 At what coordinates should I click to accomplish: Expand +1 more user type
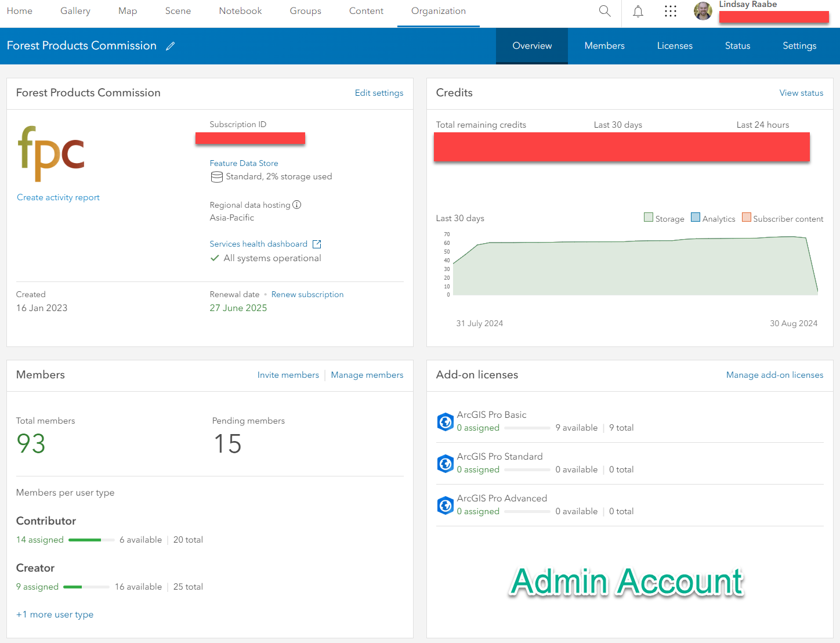(55, 615)
